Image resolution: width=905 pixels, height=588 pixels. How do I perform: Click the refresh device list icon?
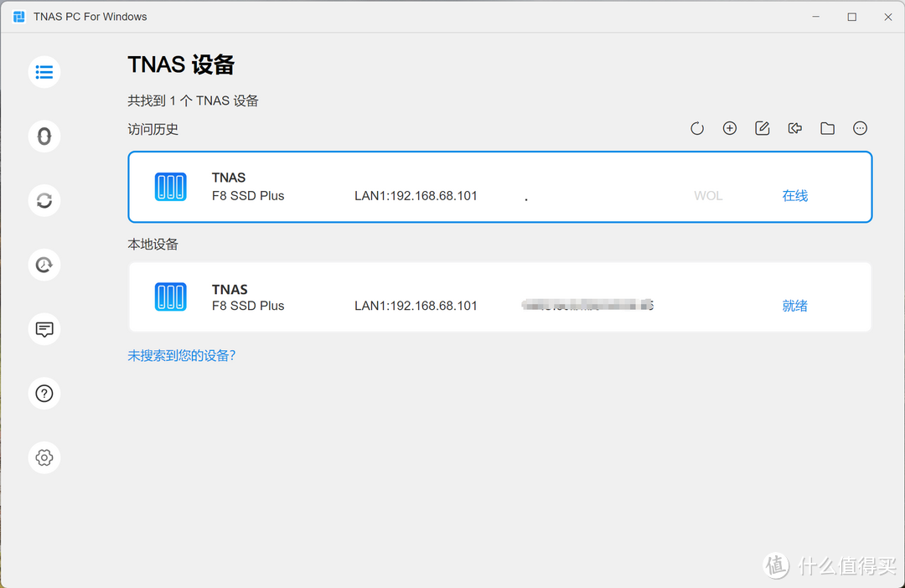coord(697,128)
